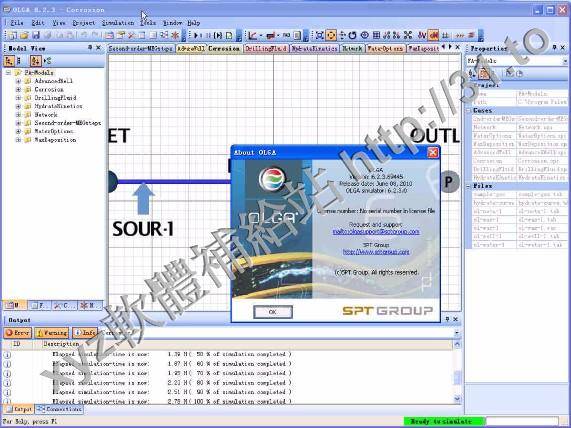Open the support mailto link
This screenshot has width=571, height=428.
pos(376,232)
